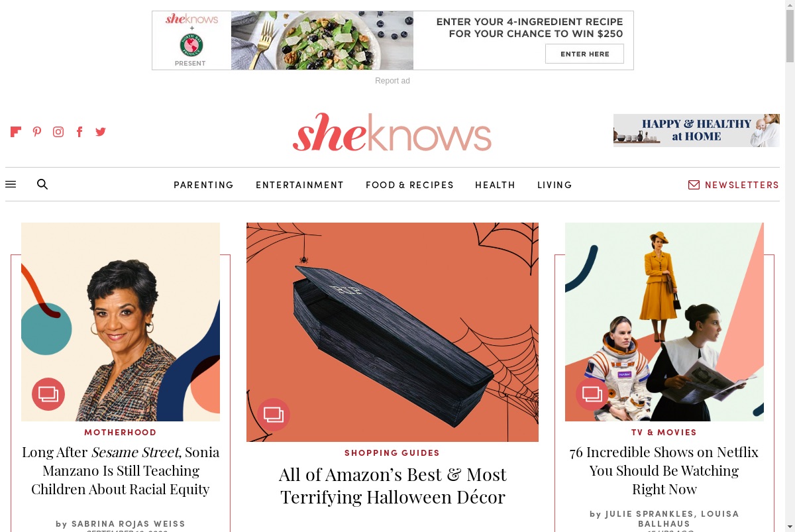This screenshot has height=532, width=795.
Task: Open the hamburger menu
Action: coord(11,184)
